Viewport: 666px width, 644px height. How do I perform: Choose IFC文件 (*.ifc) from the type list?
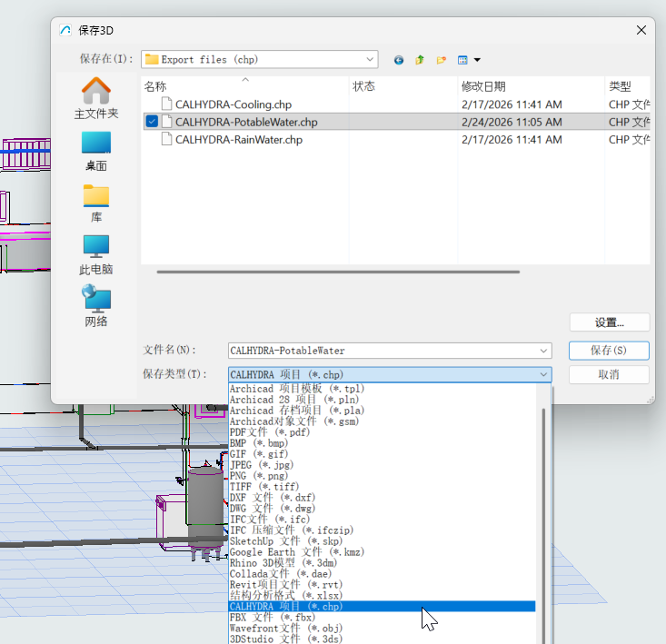(x=270, y=520)
